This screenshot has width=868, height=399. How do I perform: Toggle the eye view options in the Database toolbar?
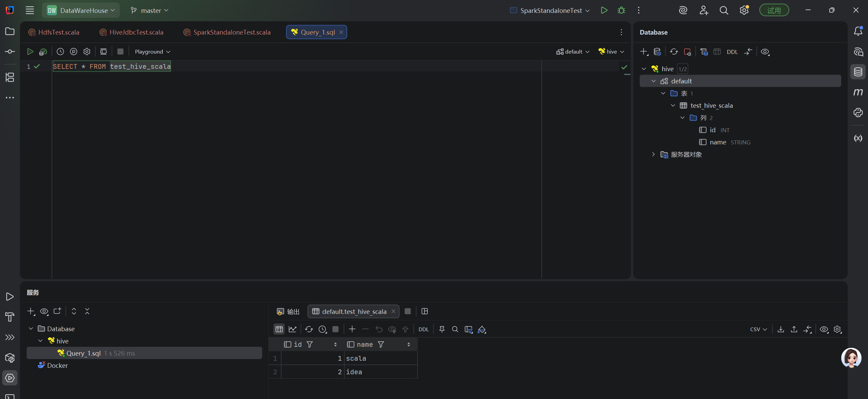tap(765, 52)
